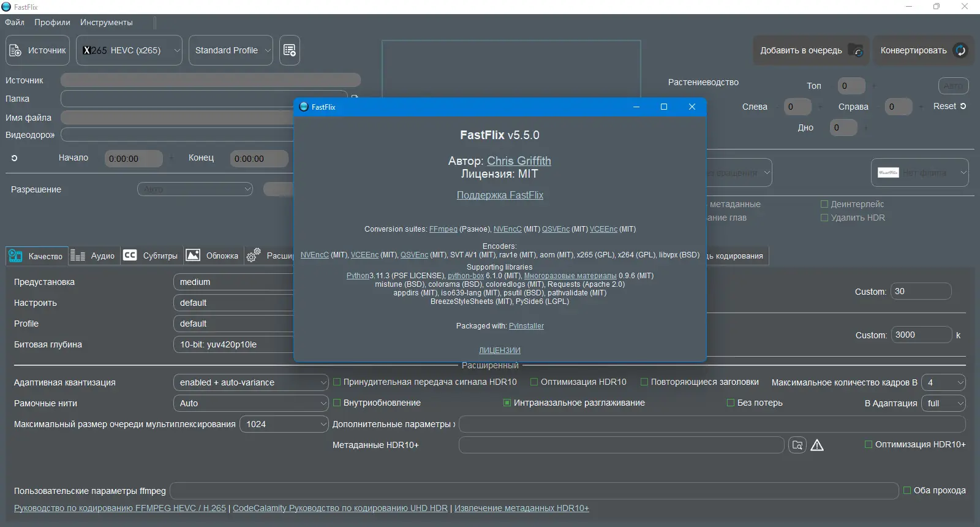Open the Профили menu
The height and width of the screenshot is (527, 980).
[52, 22]
